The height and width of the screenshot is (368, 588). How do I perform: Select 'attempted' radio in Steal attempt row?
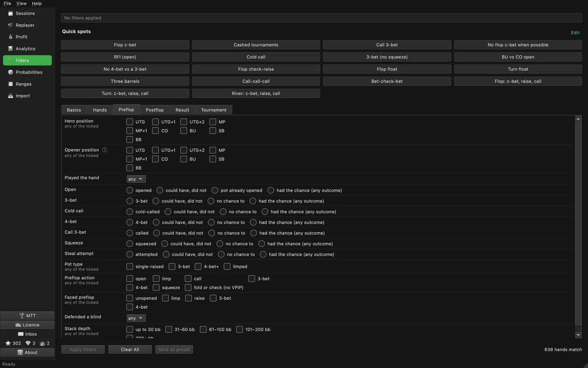coord(130,255)
